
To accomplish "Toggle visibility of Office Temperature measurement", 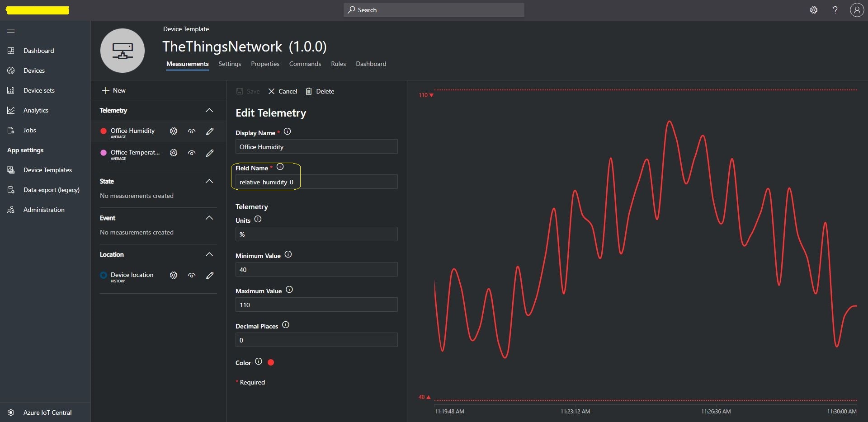I will [192, 153].
